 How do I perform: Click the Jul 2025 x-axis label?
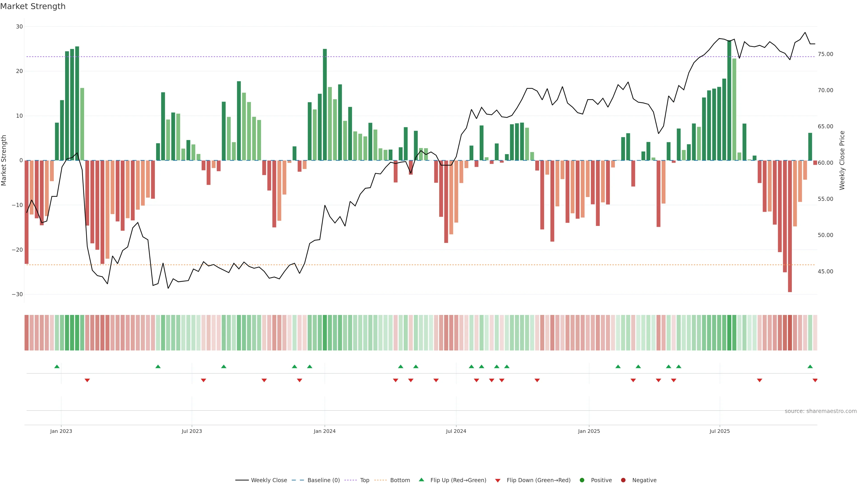coord(719,431)
